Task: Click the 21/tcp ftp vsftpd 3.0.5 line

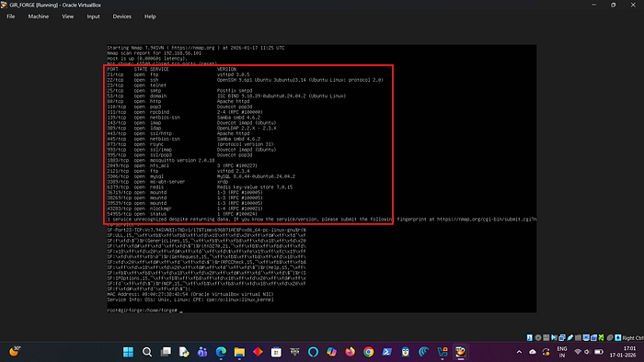Action: (178, 74)
